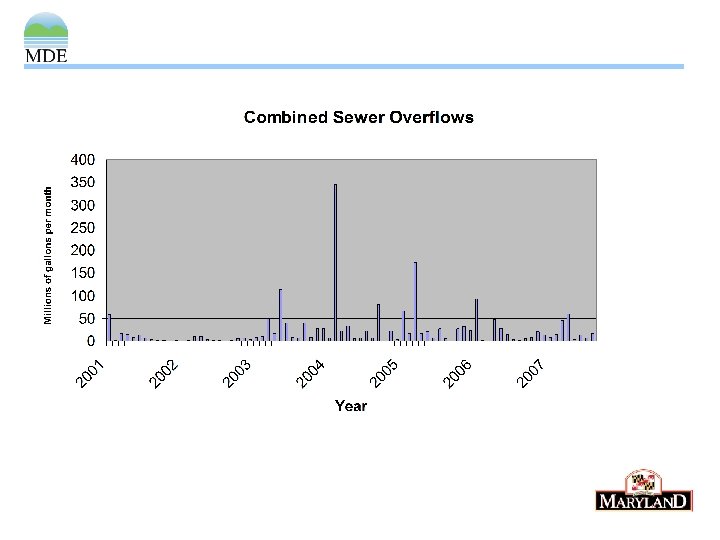Screen dimensions: 720x540
Task: Click the 2005 axis label
Action: coord(384,374)
